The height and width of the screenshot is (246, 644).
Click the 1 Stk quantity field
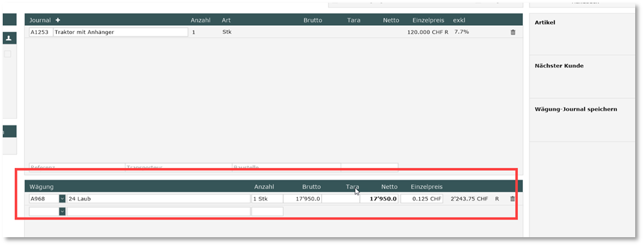point(267,199)
